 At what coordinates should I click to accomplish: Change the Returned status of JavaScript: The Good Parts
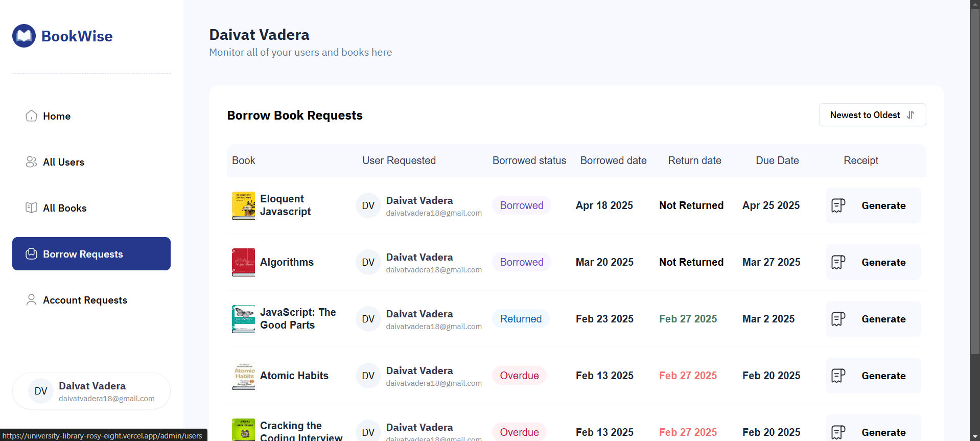click(x=520, y=319)
